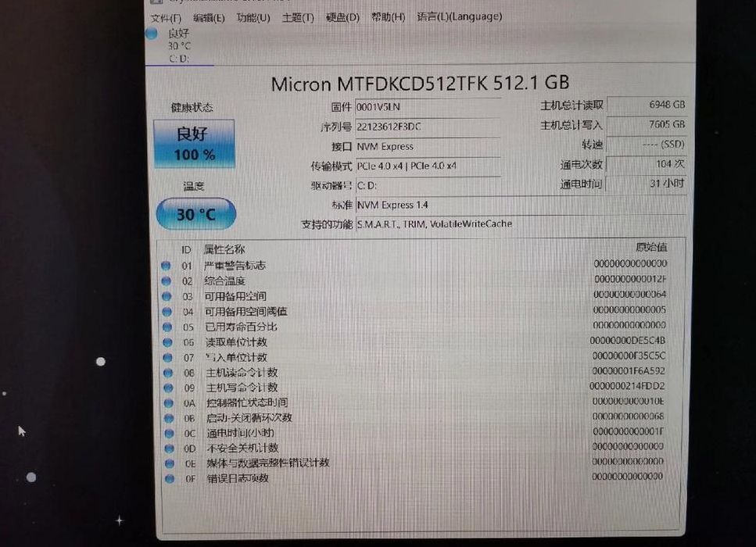Click the total host reads value 6948 GB
This screenshot has width=756, height=547.
coord(647,105)
